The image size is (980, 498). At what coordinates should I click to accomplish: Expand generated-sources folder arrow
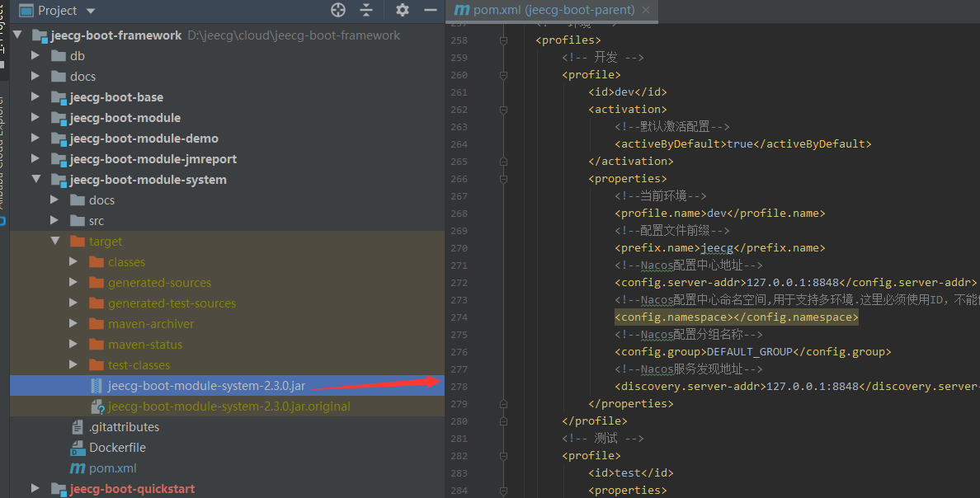(73, 283)
